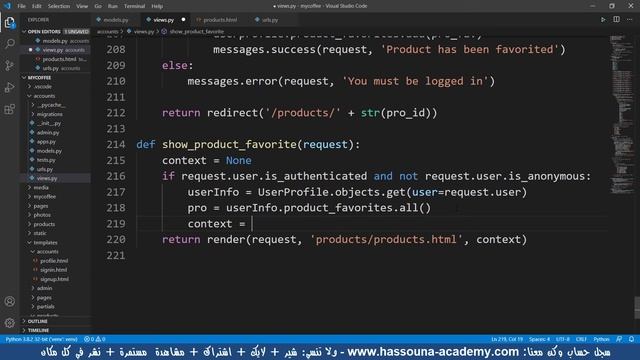
Task: Open tests.py in the file tree
Action: click(x=56, y=160)
